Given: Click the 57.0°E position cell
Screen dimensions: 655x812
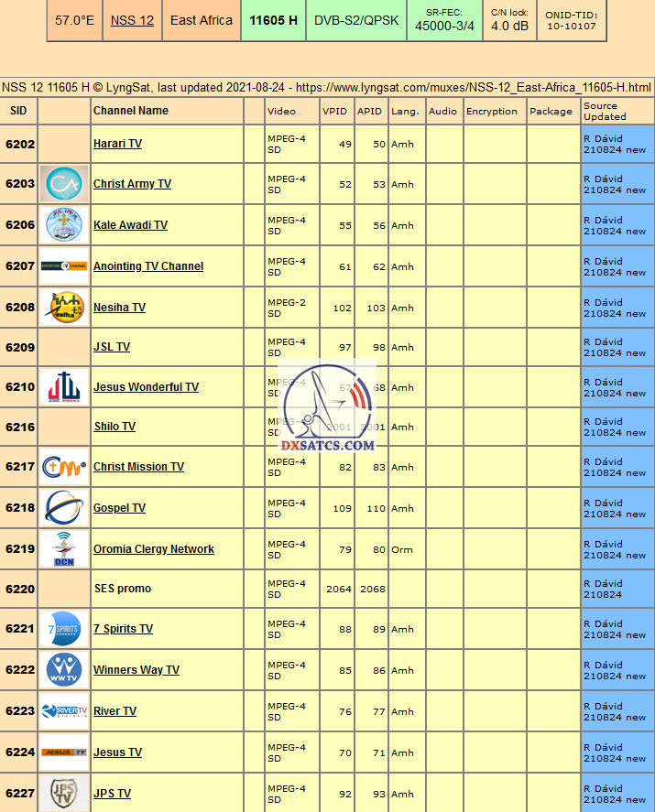Looking at the screenshot, I should [x=74, y=20].
